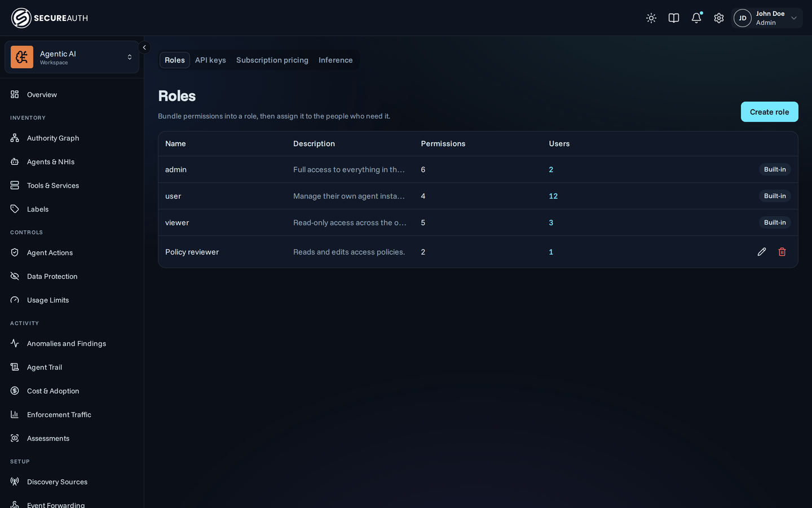Toggle the light/dark theme sun icon
Viewport: 812px width, 508px height.
click(x=651, y=18)
